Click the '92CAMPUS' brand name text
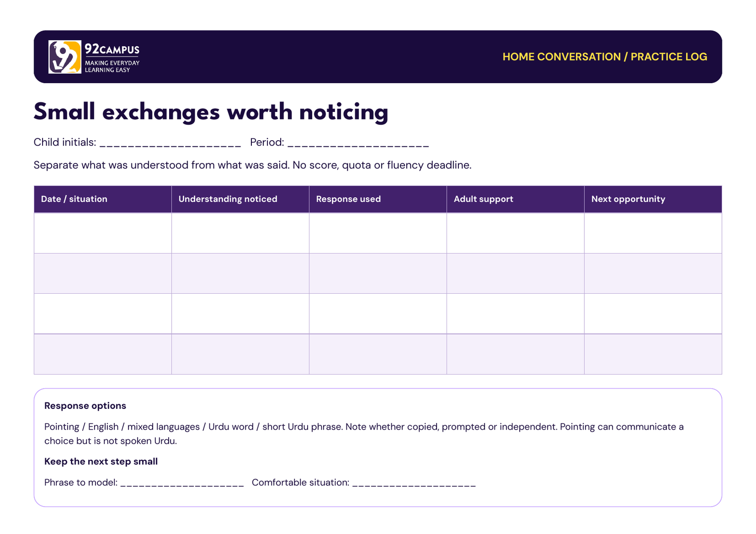 pos(112,49)
